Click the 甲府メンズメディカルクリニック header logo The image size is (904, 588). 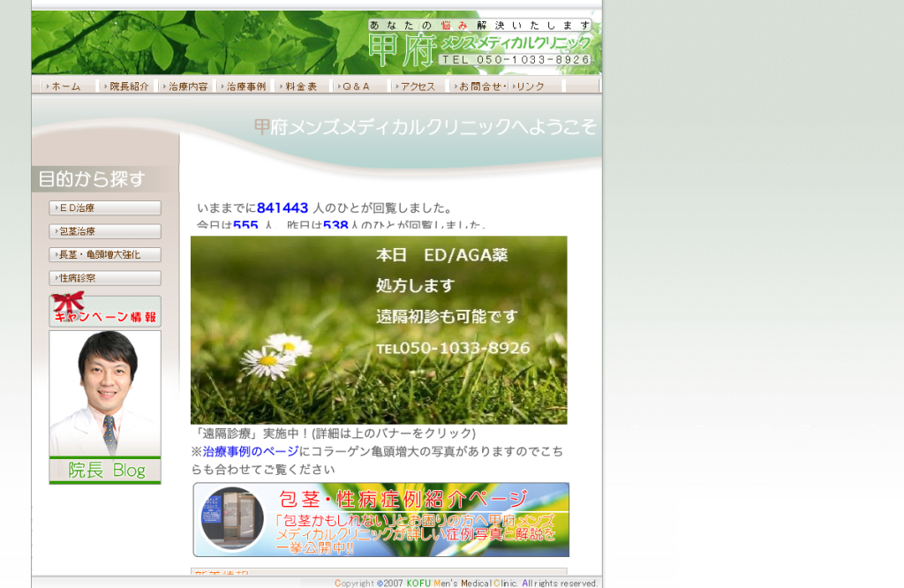[x=479, y=49]
